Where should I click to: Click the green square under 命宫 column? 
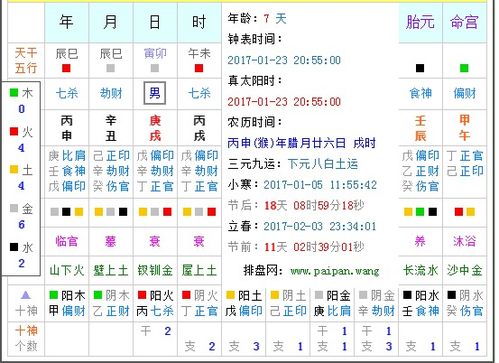coord(464,68)
